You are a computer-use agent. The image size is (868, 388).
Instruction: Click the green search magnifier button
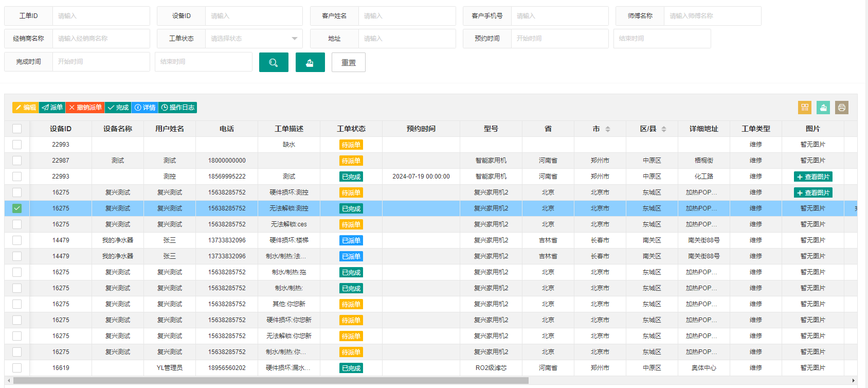[x=274, y=62]
